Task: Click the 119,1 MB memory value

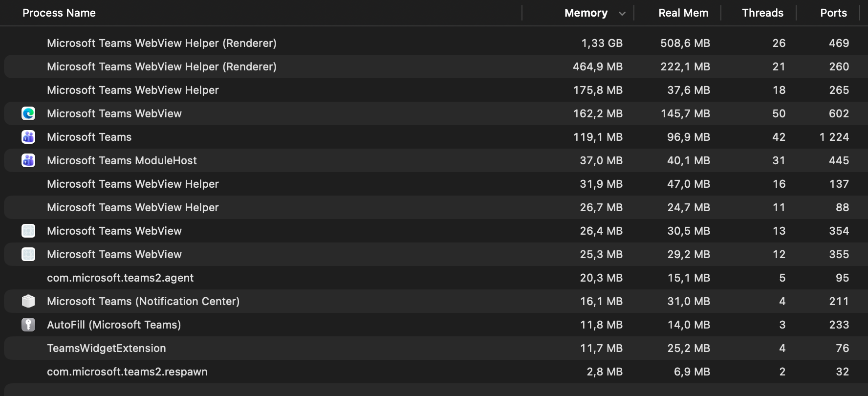Action: click(598, 137)
